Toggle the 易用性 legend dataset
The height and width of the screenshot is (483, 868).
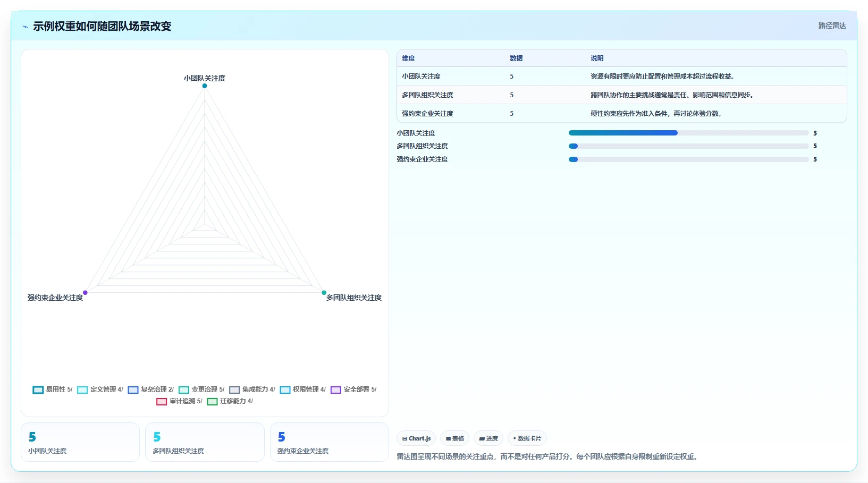click(53, 389)
